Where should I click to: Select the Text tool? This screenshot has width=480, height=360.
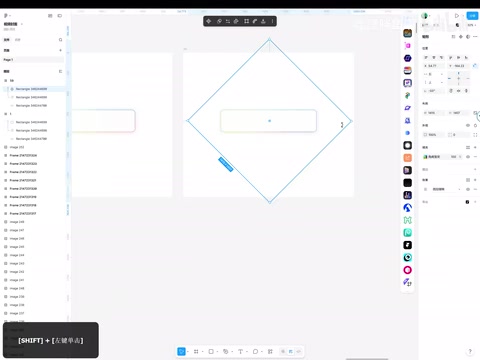pyautogui.click(x=240, y=351)
